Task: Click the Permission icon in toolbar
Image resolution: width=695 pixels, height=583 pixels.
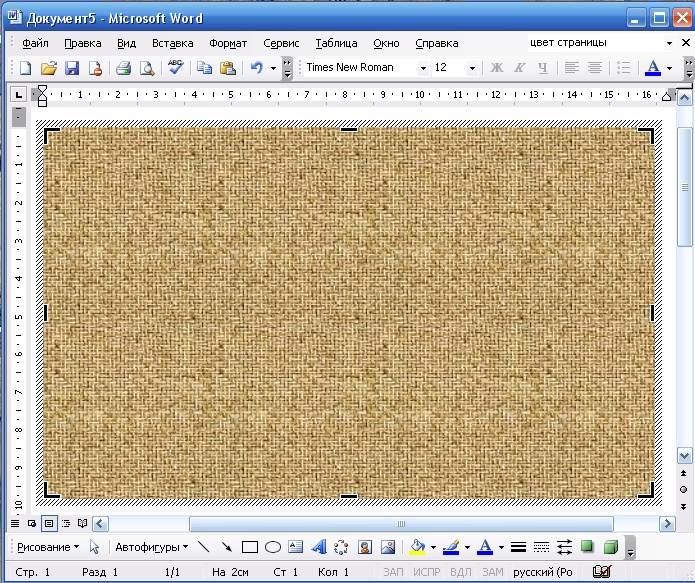Action: (95, 68)
